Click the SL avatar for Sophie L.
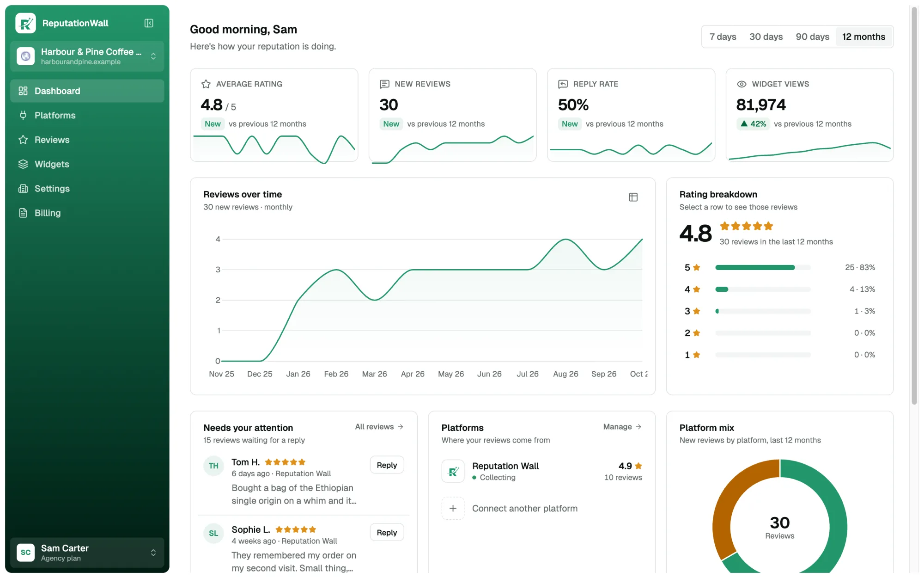This screenshot has width=924, height=578. (x=213, y=533)
